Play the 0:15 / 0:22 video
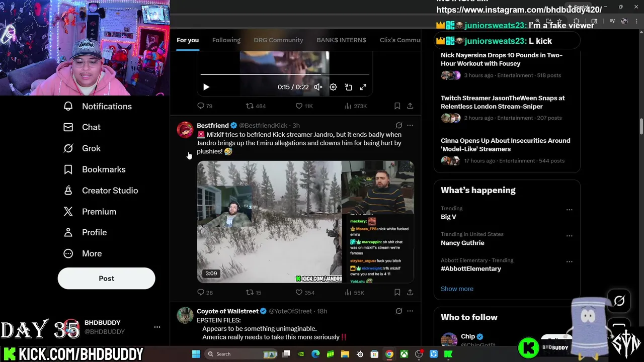 tap(206, 87)
